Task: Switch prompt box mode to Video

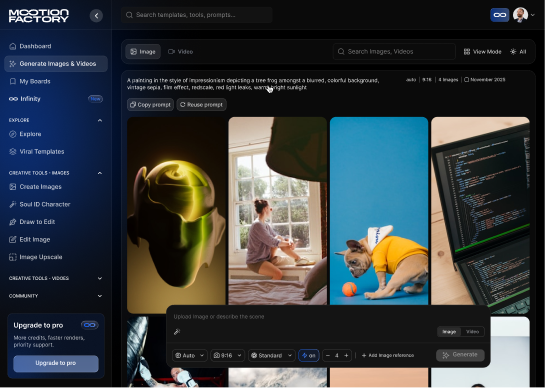Action: tap(472, 332)
